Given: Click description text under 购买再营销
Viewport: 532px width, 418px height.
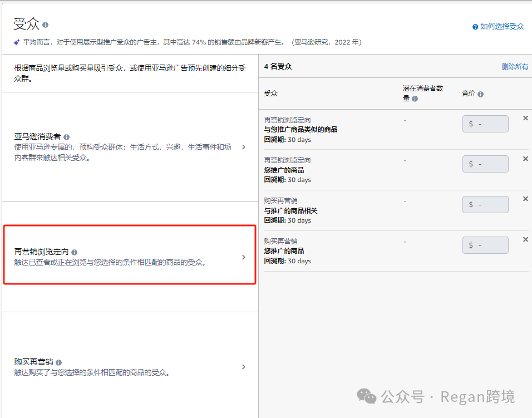Looking at the screenshot, I should pyautogui.click(x=92, y=372).
